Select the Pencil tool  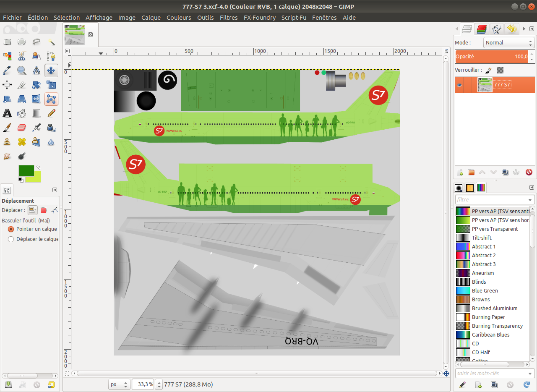pos(51,113)
